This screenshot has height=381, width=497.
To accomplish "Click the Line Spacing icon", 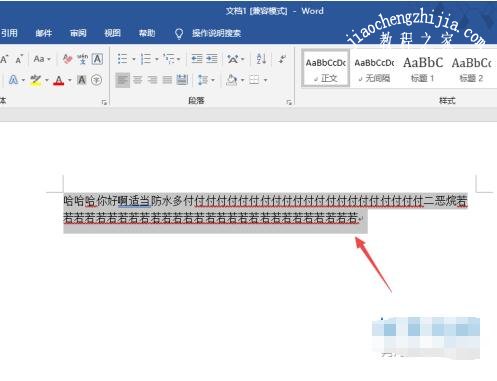I will (203, 80).
